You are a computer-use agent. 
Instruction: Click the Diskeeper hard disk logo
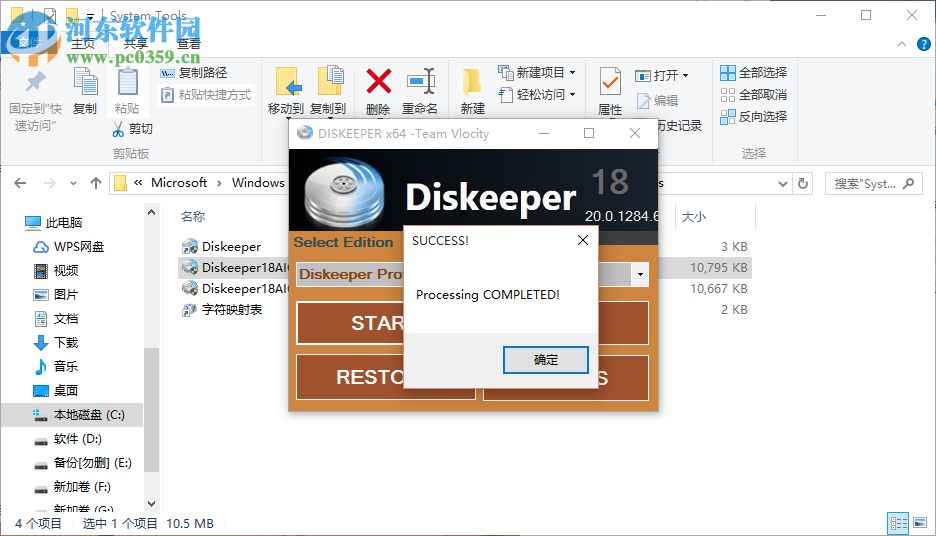coord(344,194)
